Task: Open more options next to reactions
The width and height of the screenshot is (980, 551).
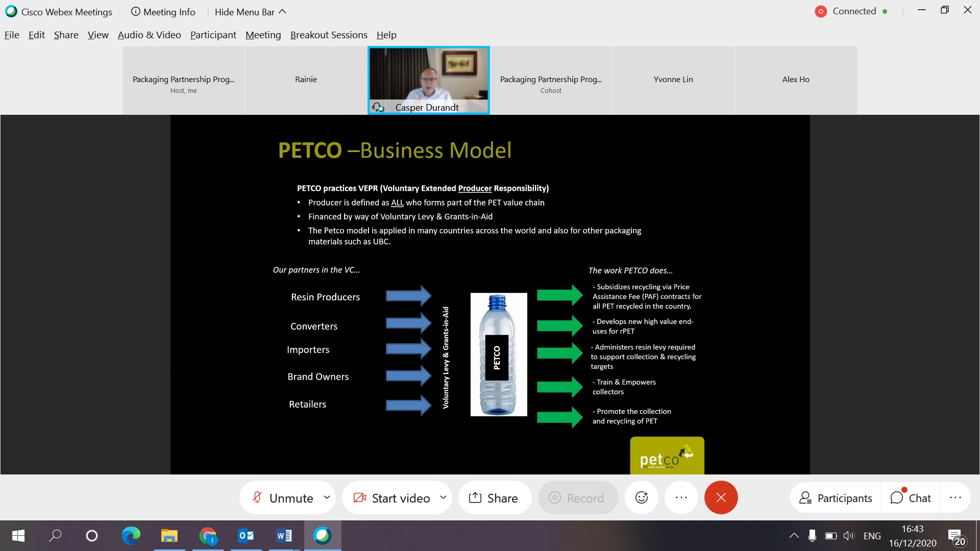Action: tap(681, 497)
